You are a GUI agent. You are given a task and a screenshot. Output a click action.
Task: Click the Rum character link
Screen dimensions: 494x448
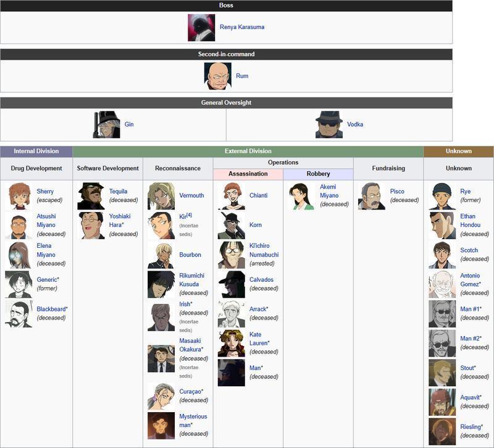pyautogui.click(x=242, y=76)
